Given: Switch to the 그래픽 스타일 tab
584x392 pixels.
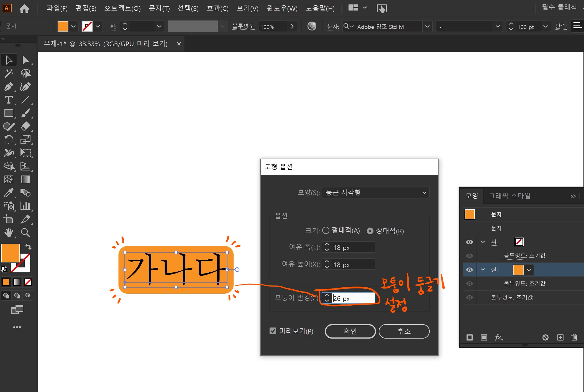Looking at the screenshot, I should [509, 196].
